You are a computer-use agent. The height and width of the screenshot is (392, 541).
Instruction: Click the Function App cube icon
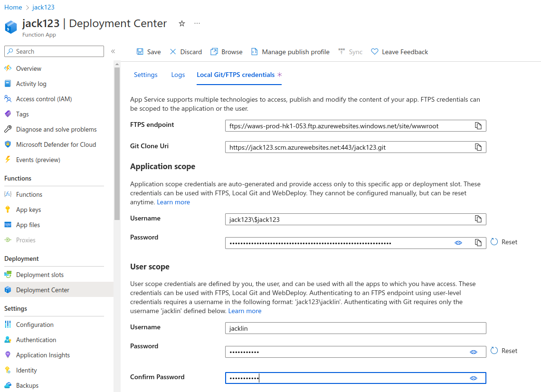[x=11, y=27]
